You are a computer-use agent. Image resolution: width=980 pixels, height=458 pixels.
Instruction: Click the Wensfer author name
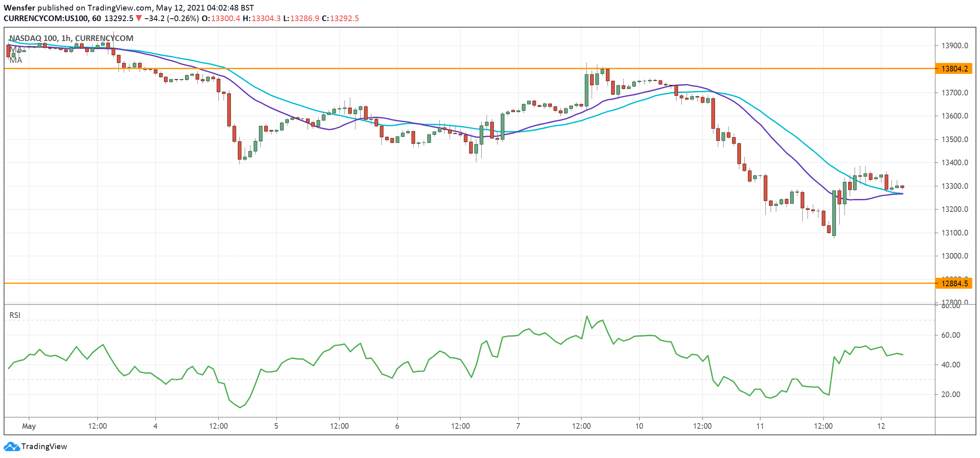point(19,8)
